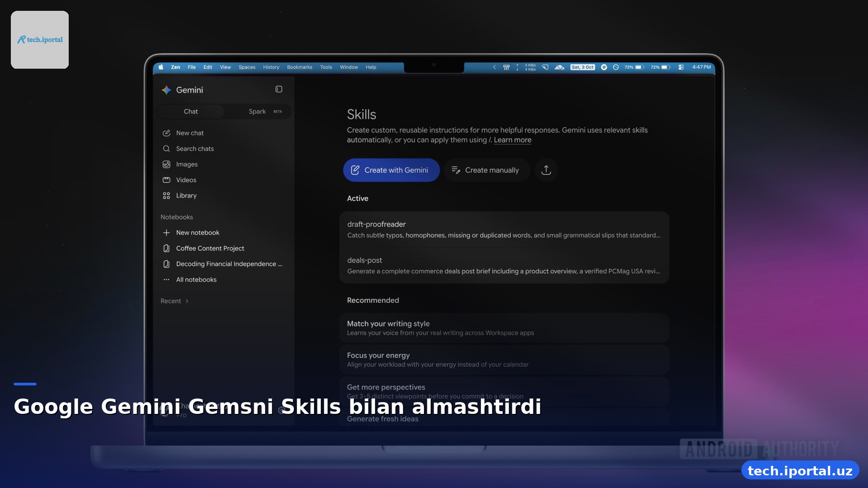Select Match your writing style recommendation
This screenshot has height=488, width=868.
(x=504, y=328)
